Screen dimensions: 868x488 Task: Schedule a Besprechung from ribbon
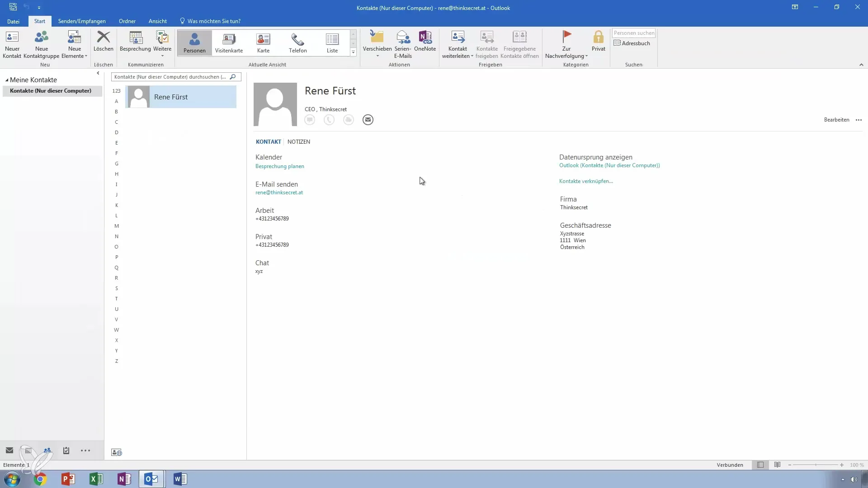[135, 41]
